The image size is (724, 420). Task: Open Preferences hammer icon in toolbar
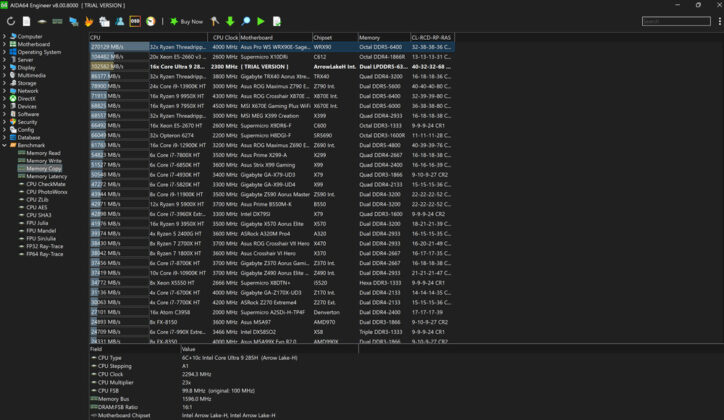(x=215, y=21)
